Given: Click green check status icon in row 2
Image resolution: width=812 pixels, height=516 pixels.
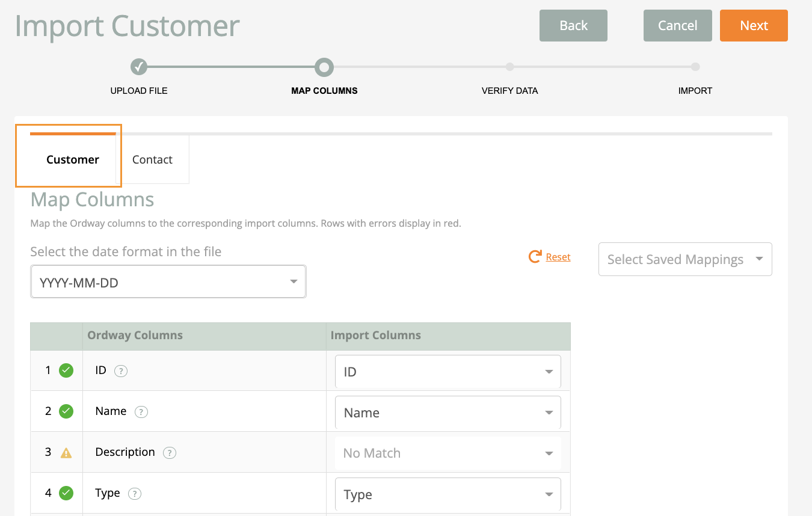Looking at the screenshot, I should [66, 411].
